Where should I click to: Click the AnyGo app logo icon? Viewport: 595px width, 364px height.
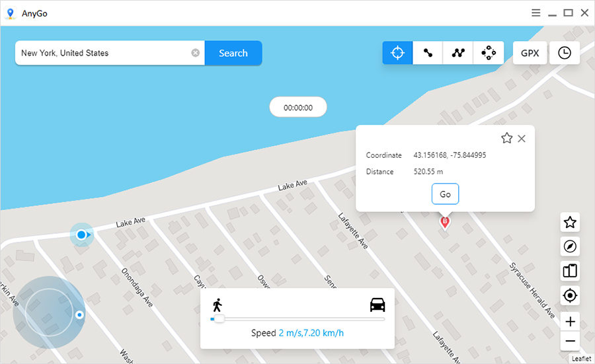pyautogui.click(x=10, y=14)
